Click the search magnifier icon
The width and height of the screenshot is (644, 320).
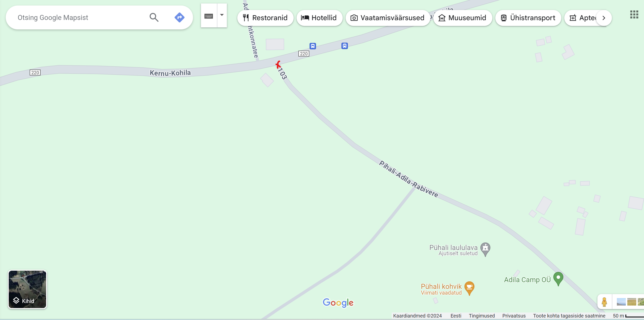point(154,17)
